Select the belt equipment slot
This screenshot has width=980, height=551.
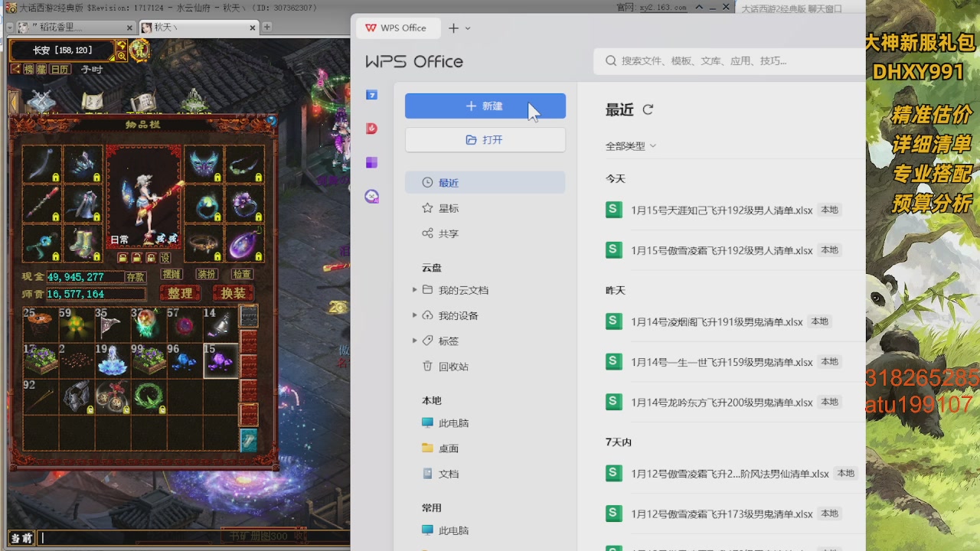click(x=203, y=243)
